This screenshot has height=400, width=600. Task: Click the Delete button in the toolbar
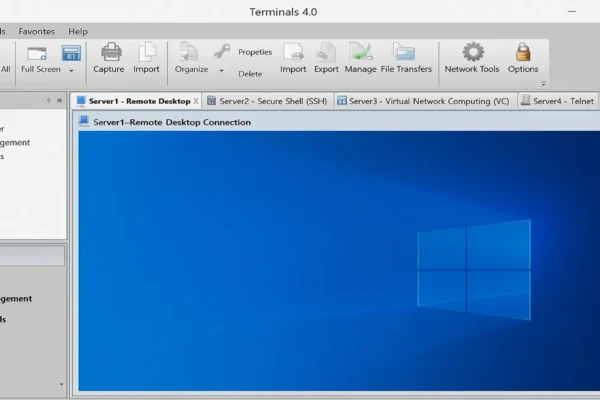(250, 74)
